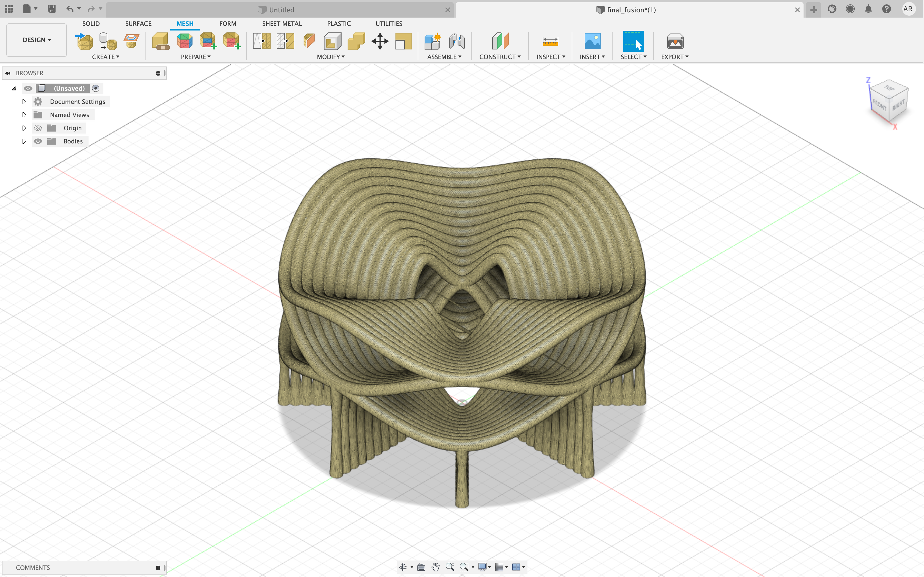The width and height of the screenshot is (924, 577).
Task: Click the Insert image icon
Action: click(592, 41)
